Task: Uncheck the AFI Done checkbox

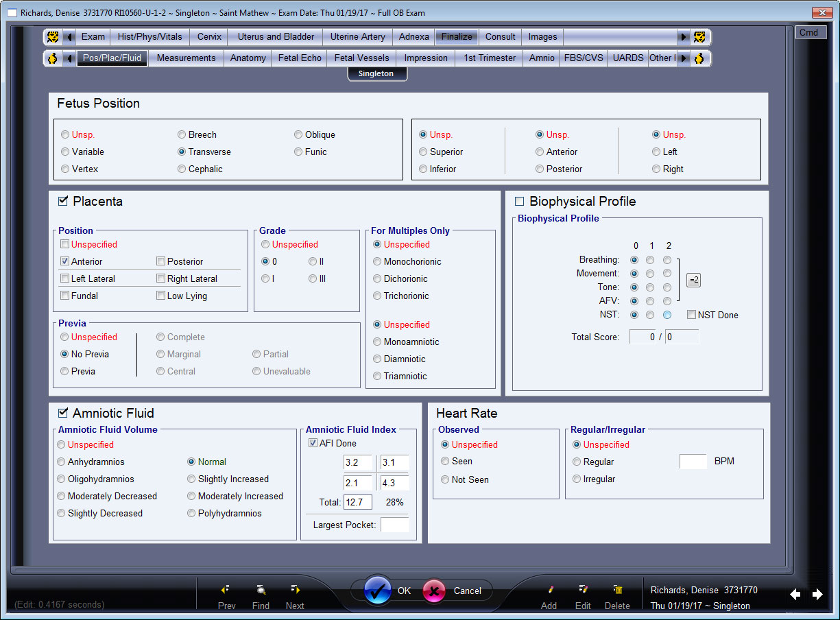Action: (x=313, y=443)
